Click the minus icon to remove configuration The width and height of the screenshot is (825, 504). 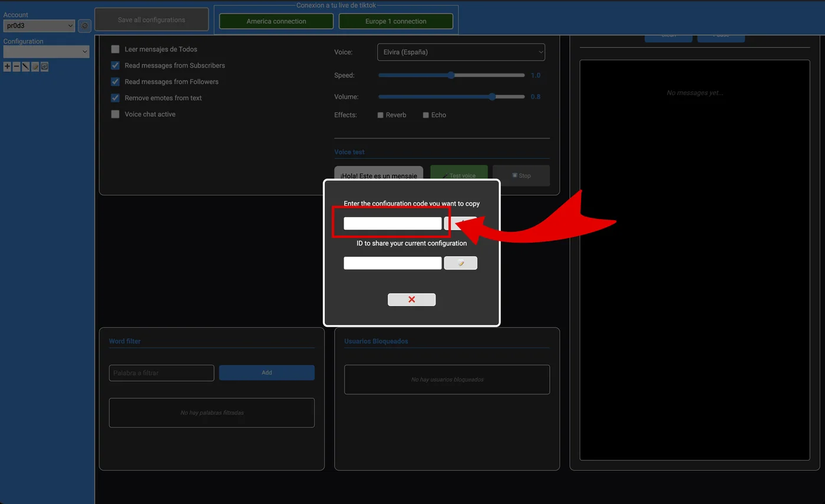click(x=16, y=67)
